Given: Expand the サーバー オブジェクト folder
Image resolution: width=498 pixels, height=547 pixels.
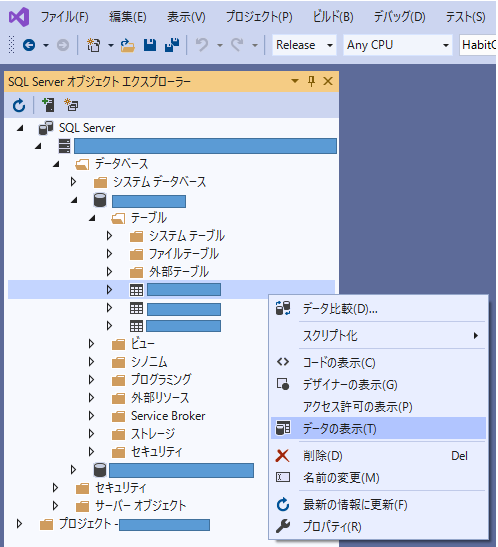Looking at the screenshot, I should [55, 505].
